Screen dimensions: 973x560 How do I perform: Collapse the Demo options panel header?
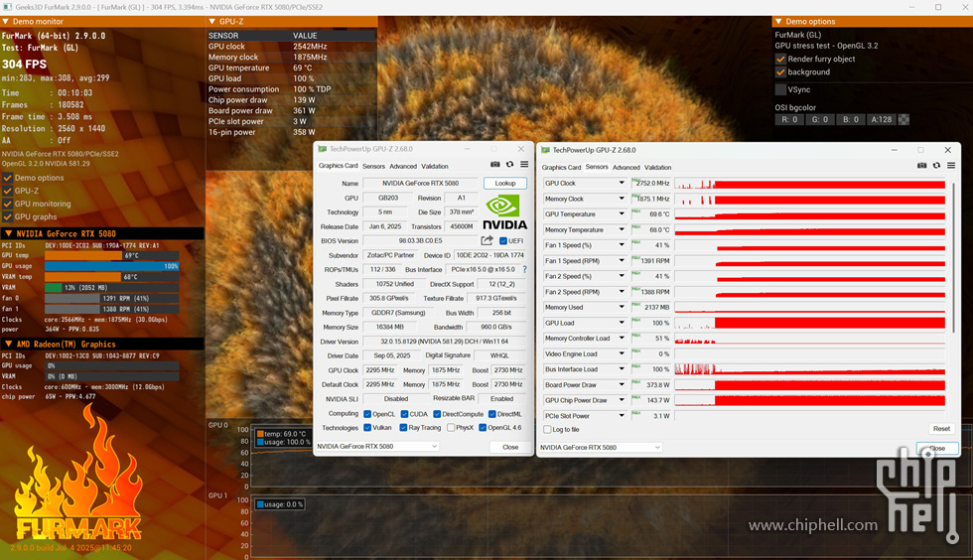778,21
